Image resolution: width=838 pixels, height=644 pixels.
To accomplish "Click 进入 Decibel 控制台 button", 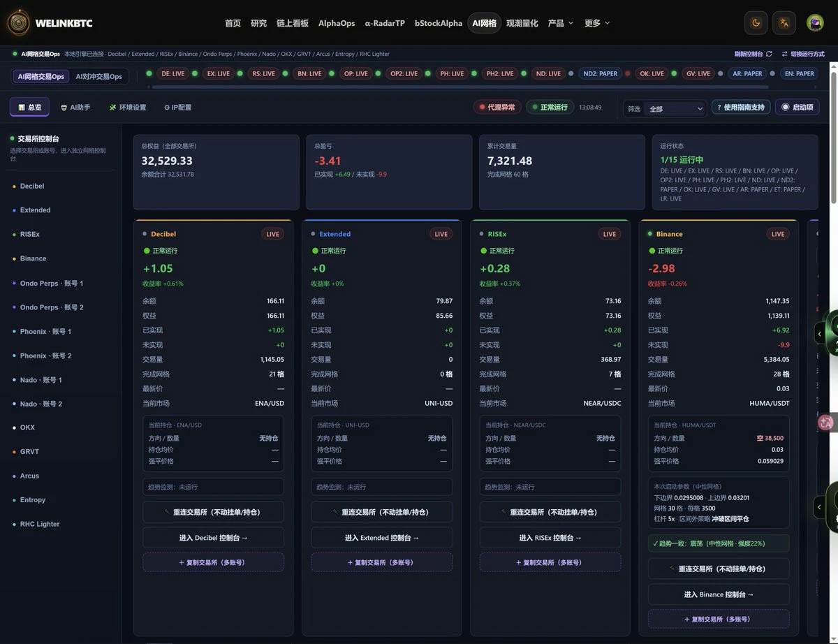I will coord(213,538).
